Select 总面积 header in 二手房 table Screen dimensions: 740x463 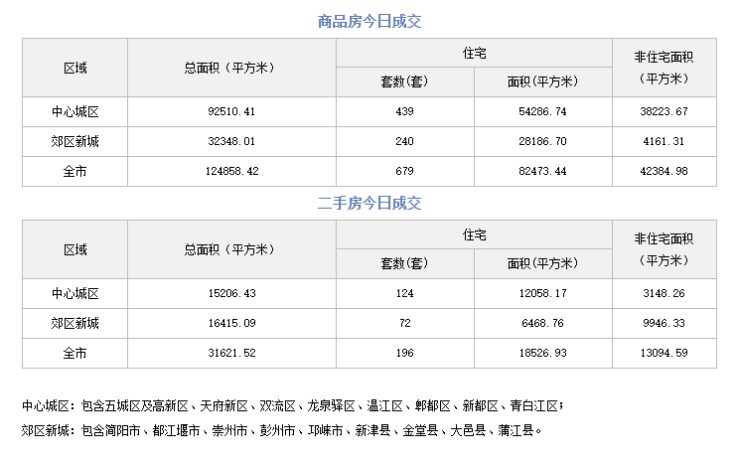tap(229, 250)
